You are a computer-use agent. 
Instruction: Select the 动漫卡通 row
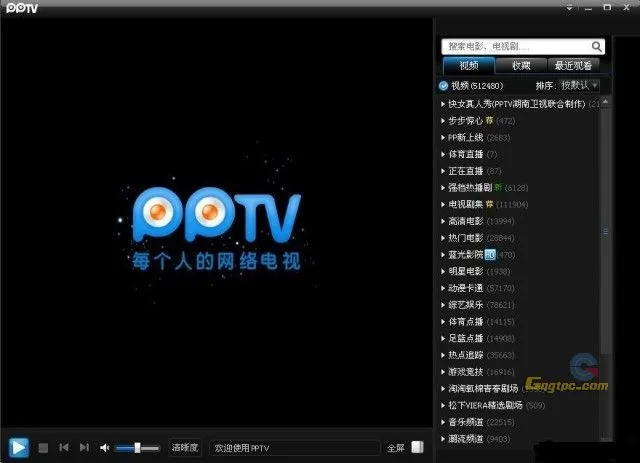pos(520,288)
